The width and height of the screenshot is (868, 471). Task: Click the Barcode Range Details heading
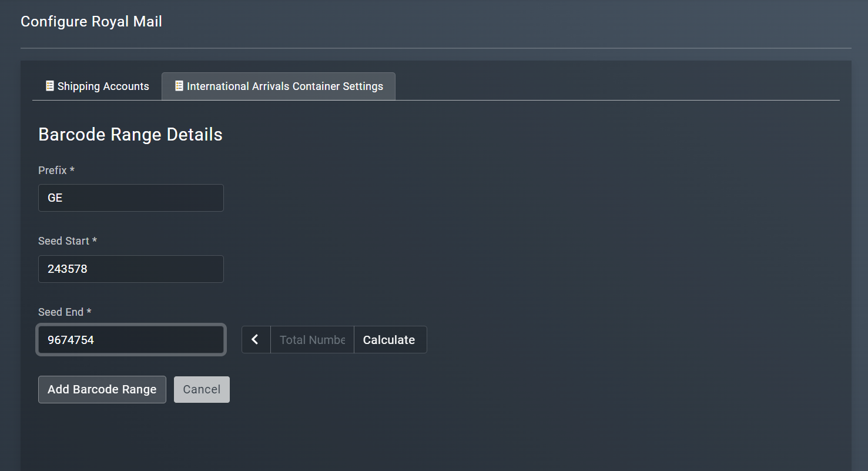coord(130,135)
